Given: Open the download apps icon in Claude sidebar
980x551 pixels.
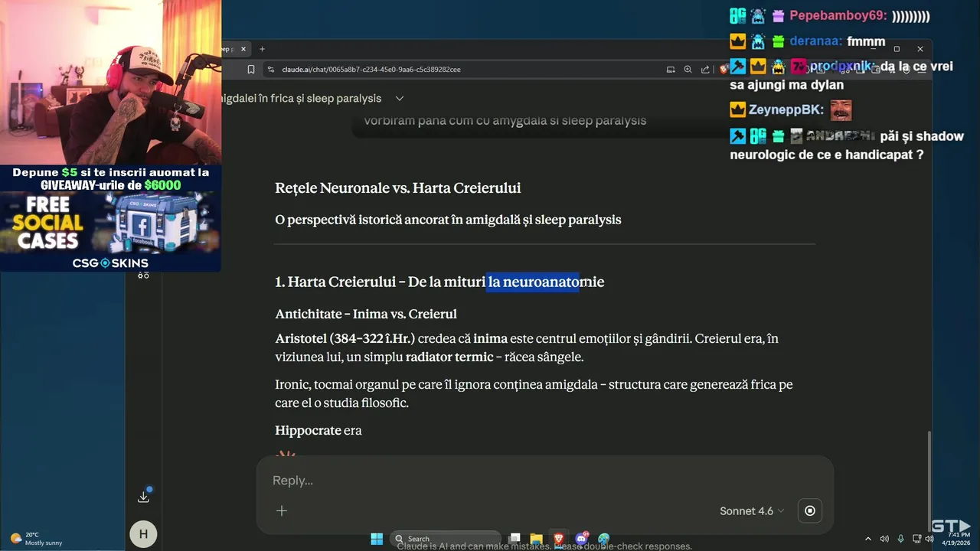Looking at the screenshot, I should coord(143,497).
